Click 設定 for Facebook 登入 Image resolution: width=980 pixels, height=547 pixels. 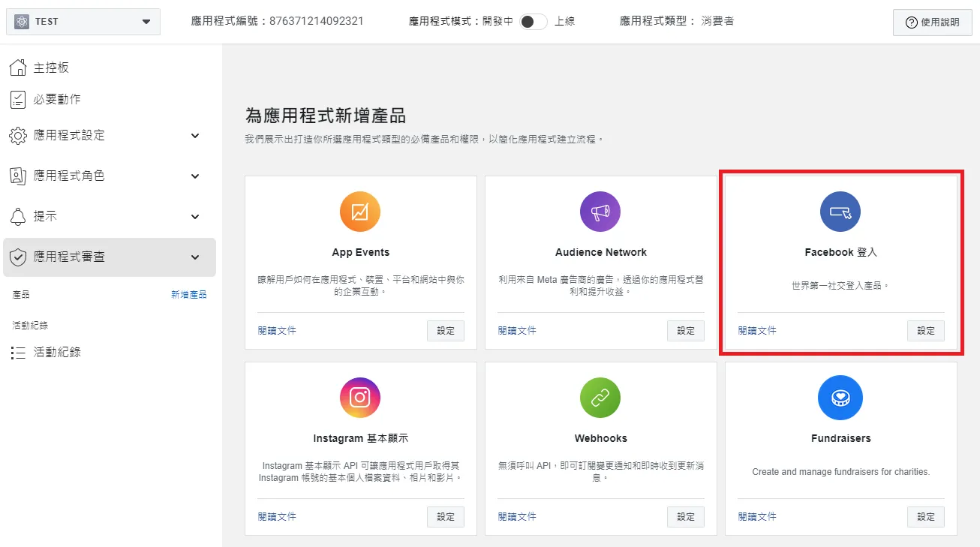pyautogui.click(x=926, y=331)
